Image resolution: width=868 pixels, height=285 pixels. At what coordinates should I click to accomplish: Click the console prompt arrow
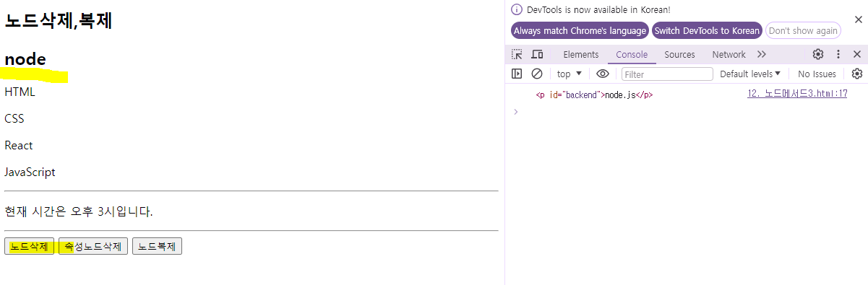coord(515,111)
